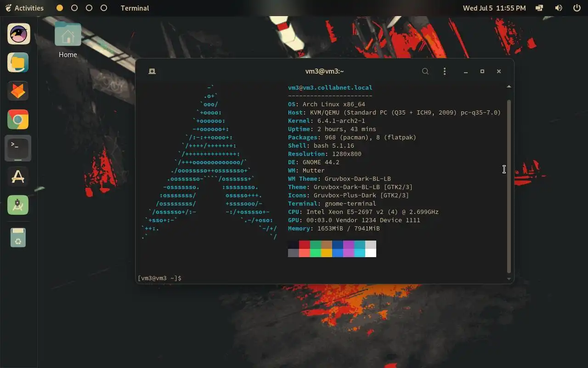This screenshot has height=368, width=588.
Task: Open the clock showing Wed Jul 5
Action: pyautogui.click(x=494, y=8)
